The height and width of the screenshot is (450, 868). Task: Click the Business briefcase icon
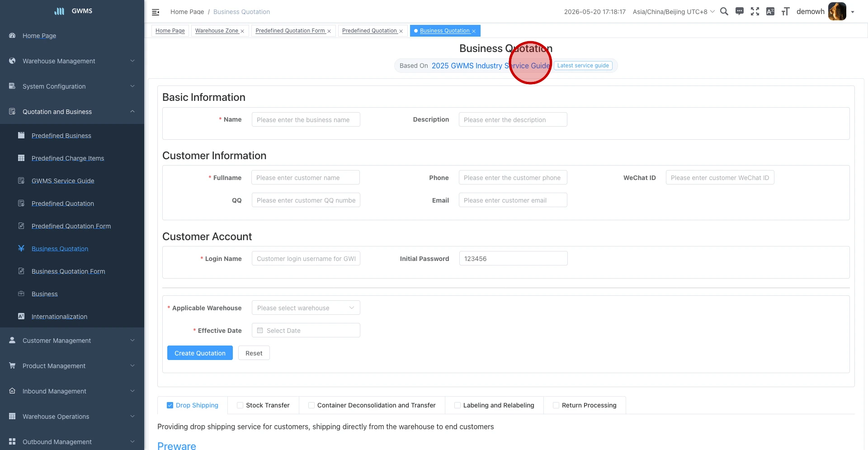(21, 294)
